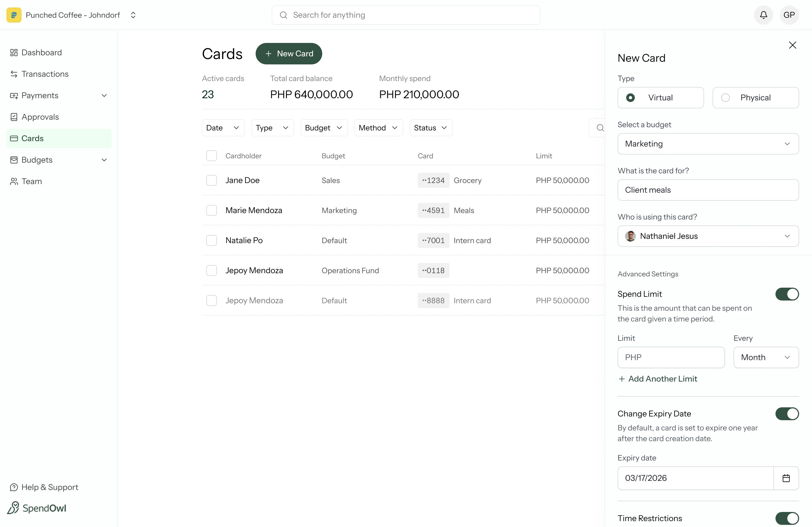812x527 pixels.
Task: Open the Payments menu
Action: 40,96
